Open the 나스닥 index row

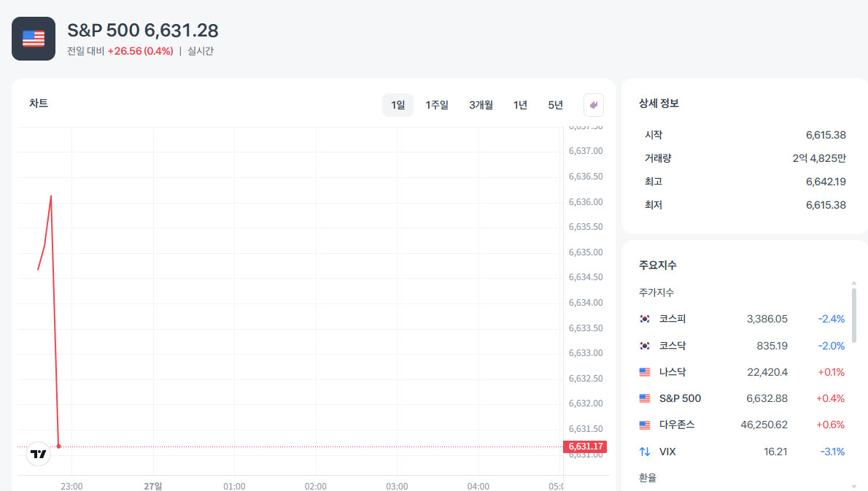pos(742,372)
